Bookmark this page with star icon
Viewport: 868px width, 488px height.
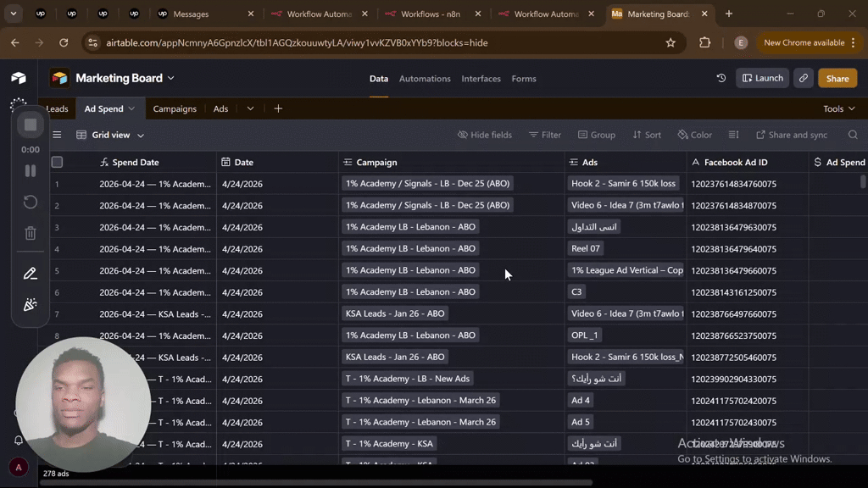pyautogui.click(x=670, y=42)
